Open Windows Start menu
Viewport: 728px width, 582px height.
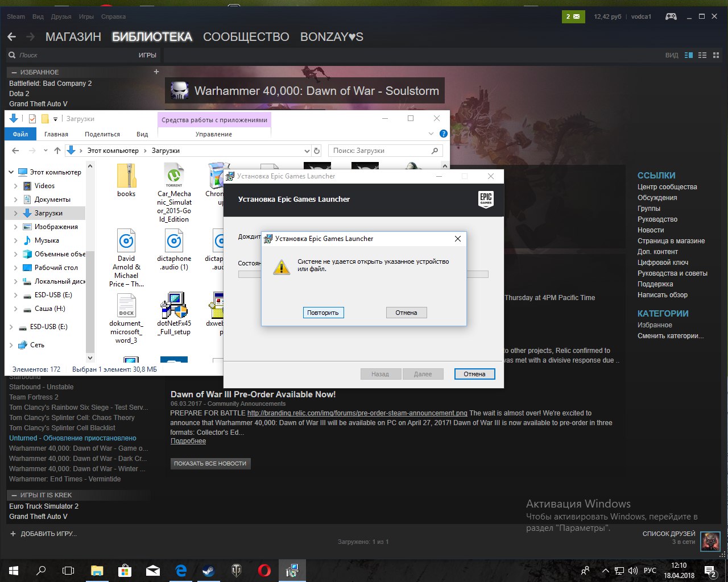14,571
